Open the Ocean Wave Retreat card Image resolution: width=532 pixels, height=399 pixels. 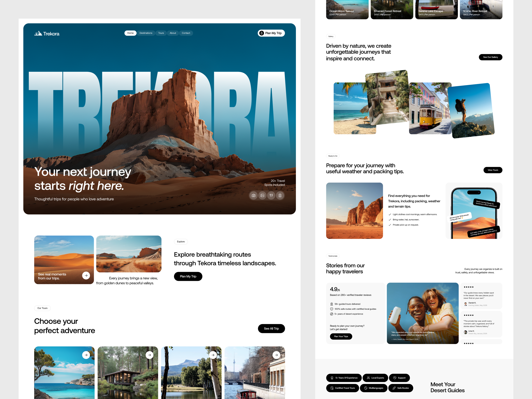347,9
